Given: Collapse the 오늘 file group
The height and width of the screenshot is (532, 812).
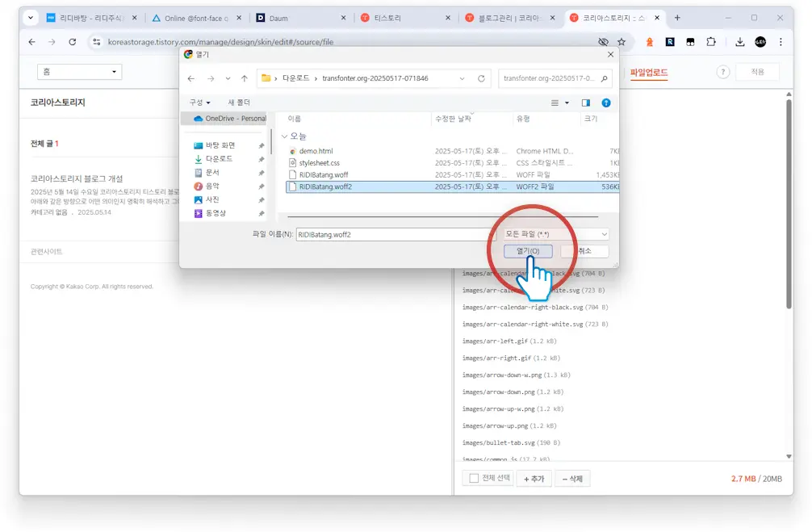Looking at the screenshot, I should (x=286, y=136).
